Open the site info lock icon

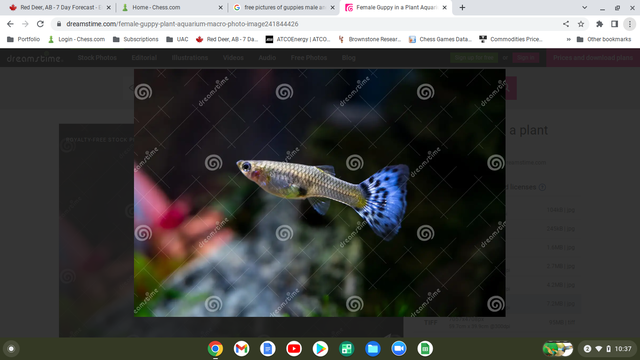tap(59, 24)
